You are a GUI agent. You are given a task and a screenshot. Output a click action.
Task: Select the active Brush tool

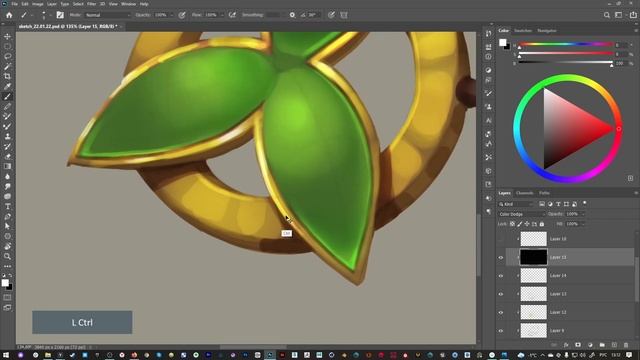pos(7,96)
